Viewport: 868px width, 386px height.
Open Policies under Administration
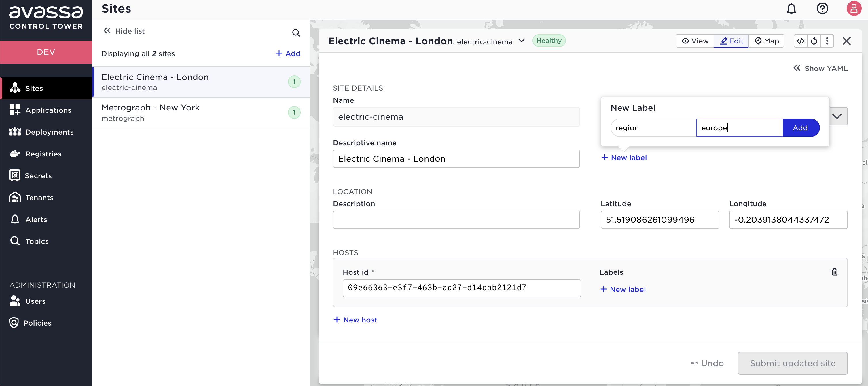tap(46, 323)
